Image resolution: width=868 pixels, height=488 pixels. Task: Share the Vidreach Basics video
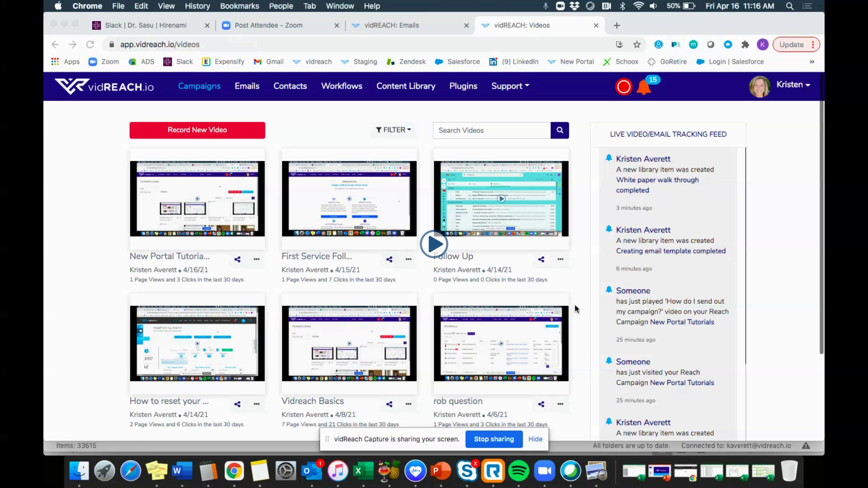click(x=389, y=404)
